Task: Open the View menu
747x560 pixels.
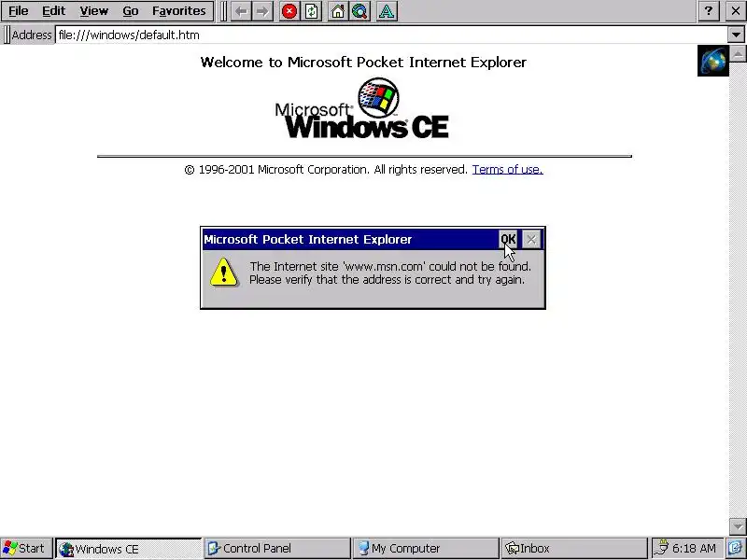Action: (93, 11)
